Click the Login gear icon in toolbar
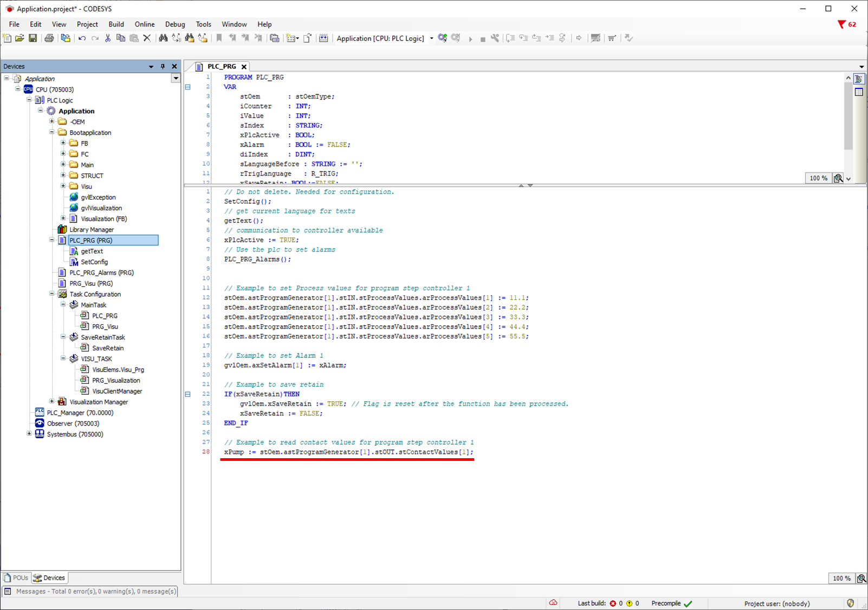 coord(443,38)
